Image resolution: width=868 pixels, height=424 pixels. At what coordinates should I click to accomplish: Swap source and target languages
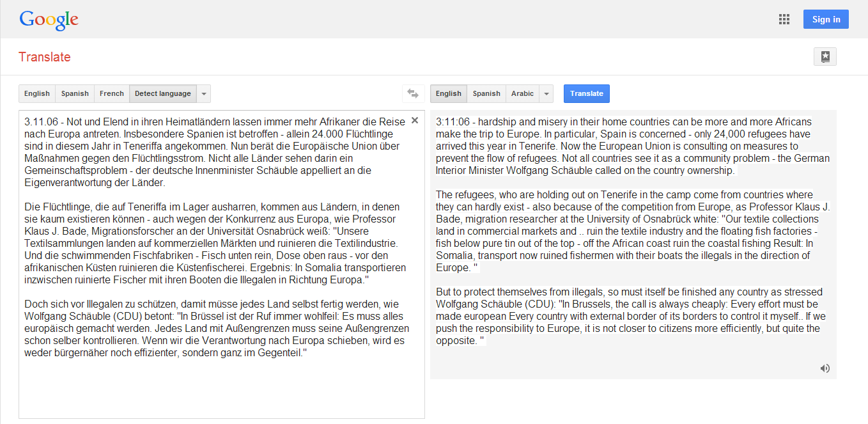413,94
